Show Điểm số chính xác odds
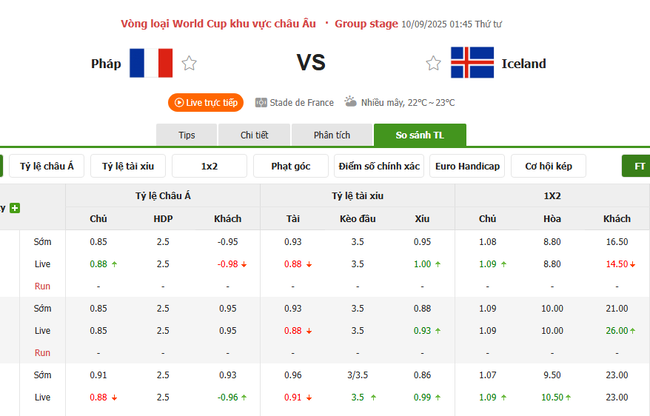 [x=379, y=166]
